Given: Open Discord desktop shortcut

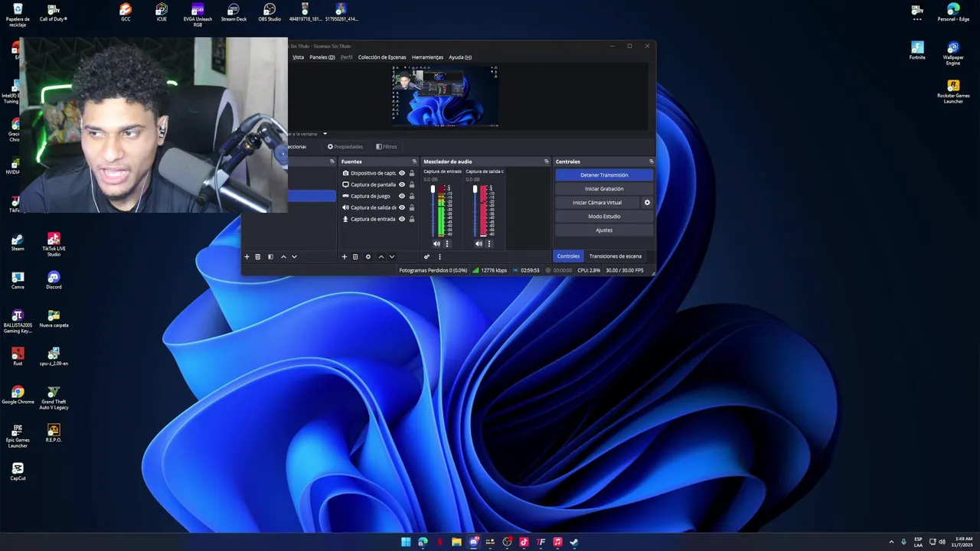Looking at the screenshot, I should click(54, 280).
